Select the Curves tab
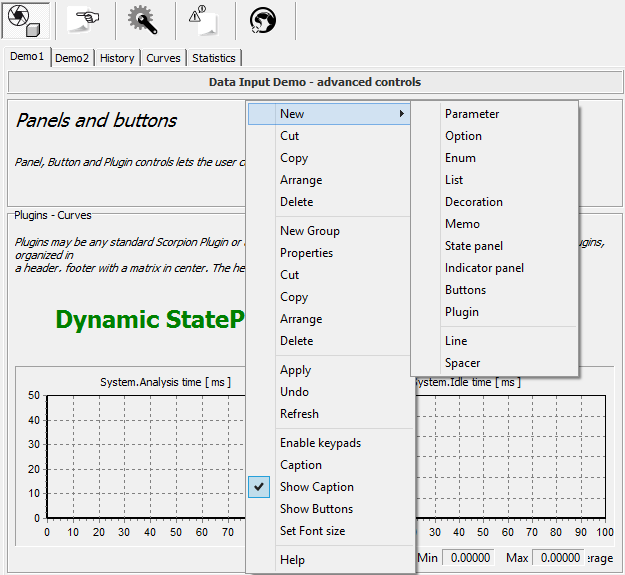Viewport: 625px width, 575px height. point(163,58)
